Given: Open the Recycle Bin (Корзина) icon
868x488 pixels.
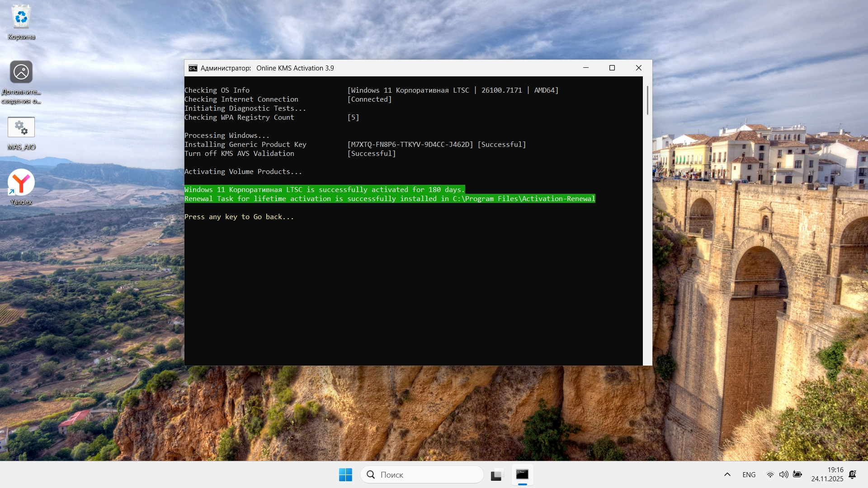Looking at the screenshot, I should (21, 19).
